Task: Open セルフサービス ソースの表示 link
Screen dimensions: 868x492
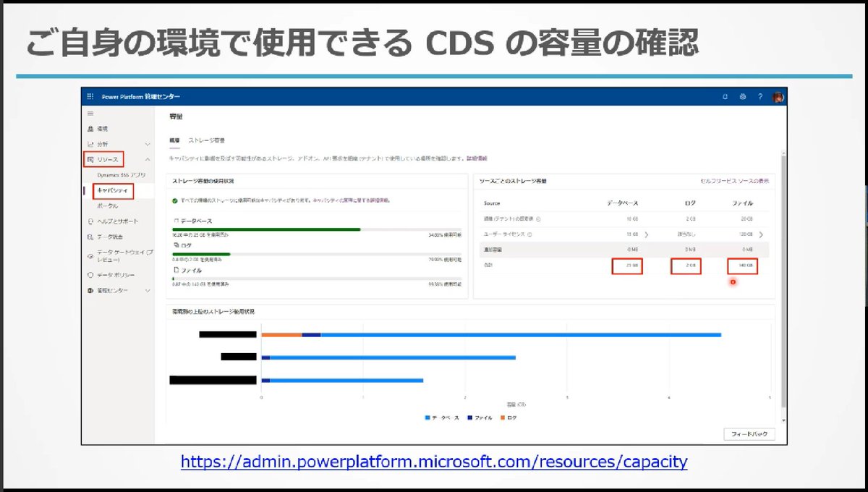Action: (735, 181)
